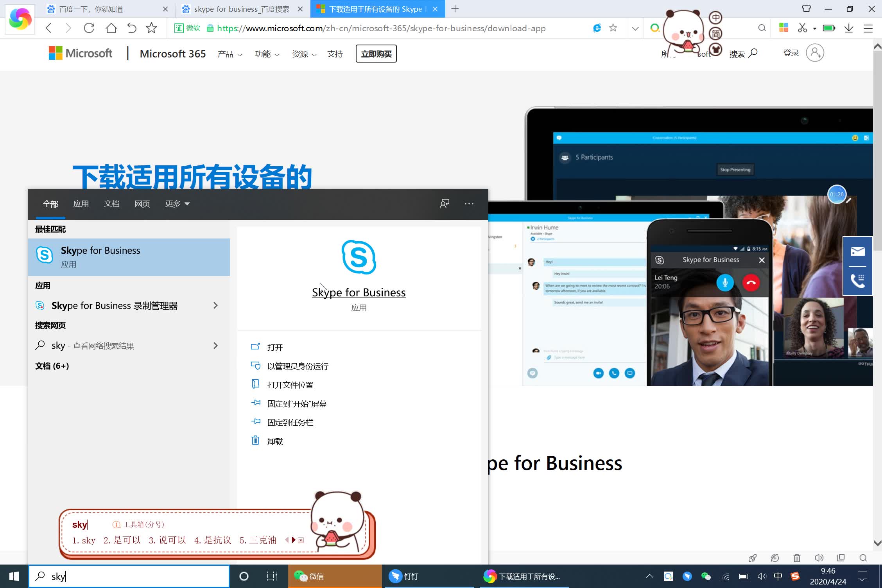Open the Microsoft 365 link
This screenshot has height=588, width=882.
[173, 54]
